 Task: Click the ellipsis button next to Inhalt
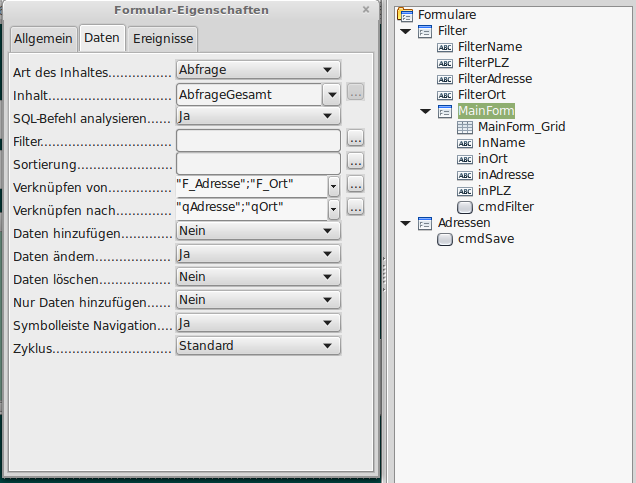355,92
